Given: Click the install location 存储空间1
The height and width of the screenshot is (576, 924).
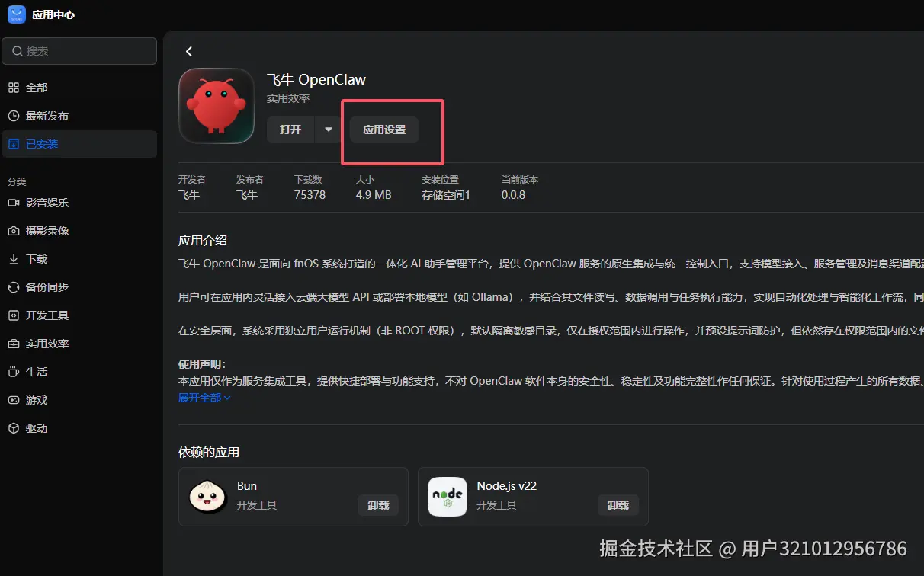Looking at the screenshot, I should pyautogui.click(x=446, y=195).
